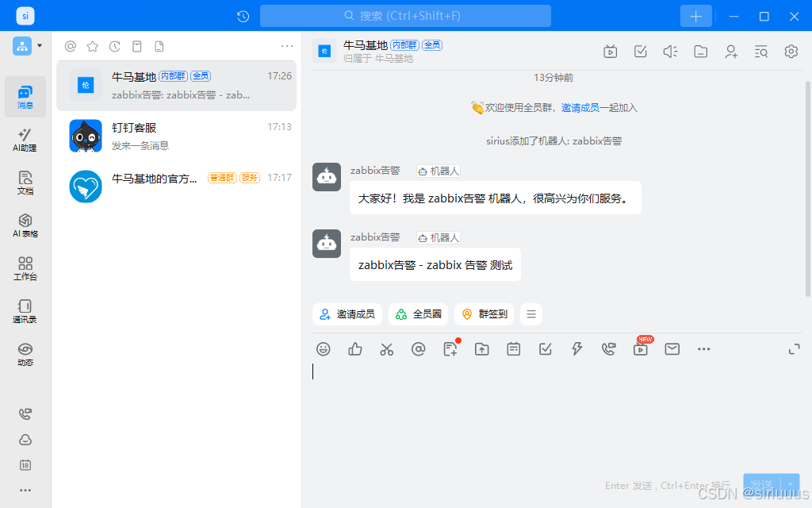This screenshot has height=508, width=812.
Task: Open the recent clock filter icon
Action: click(x=115, y=47)
